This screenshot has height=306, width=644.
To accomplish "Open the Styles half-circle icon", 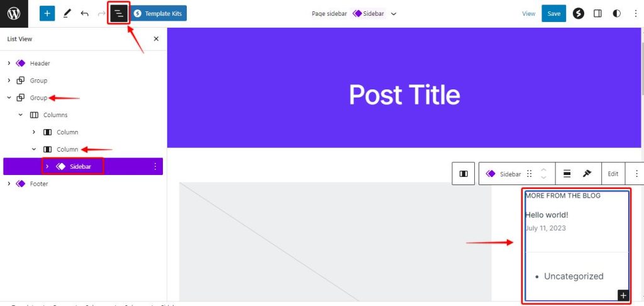I will pyautogui.click(x=616, y=13).
